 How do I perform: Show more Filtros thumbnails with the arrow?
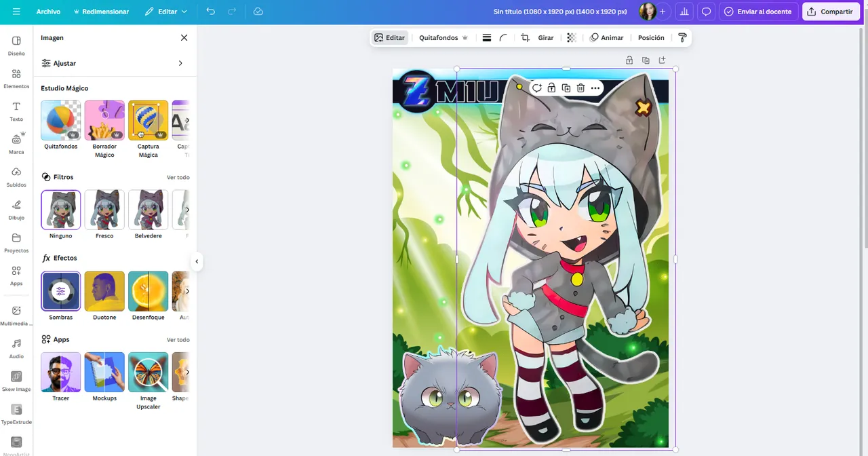pos(188,210)
